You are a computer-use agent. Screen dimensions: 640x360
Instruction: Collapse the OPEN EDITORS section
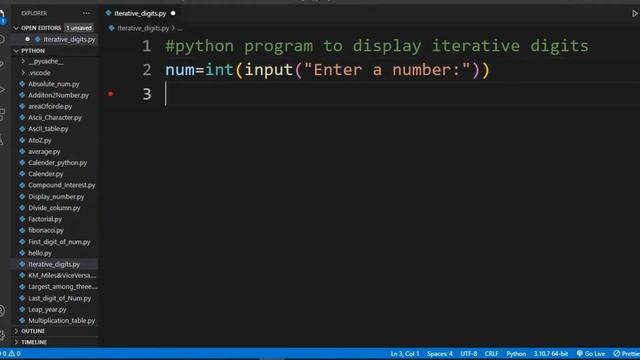pyautogui.click(x=41, y=28)
